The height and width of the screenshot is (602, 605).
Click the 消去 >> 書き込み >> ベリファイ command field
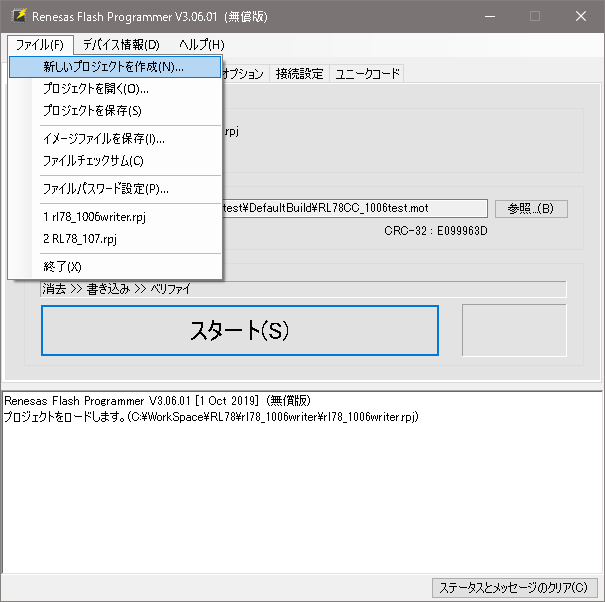[303, 289]
